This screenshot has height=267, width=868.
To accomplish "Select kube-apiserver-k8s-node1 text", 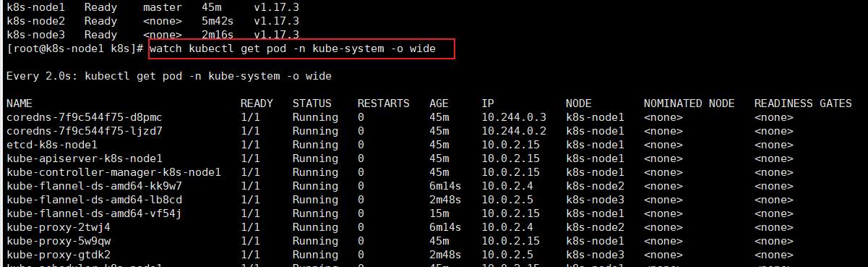I will click(84, 158).
